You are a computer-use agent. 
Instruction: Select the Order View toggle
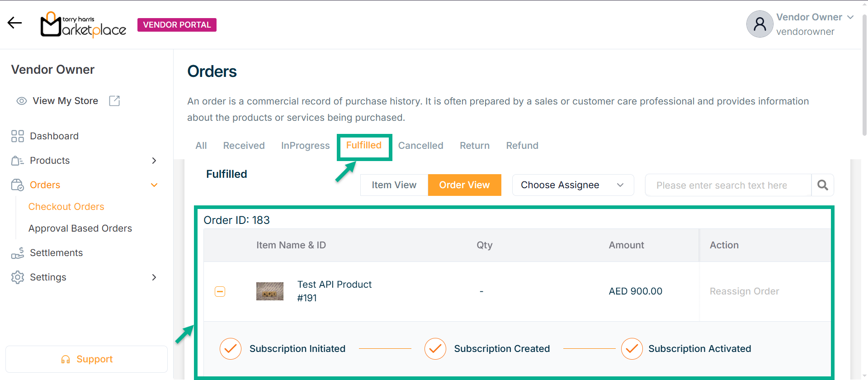[x=464, y=185]
